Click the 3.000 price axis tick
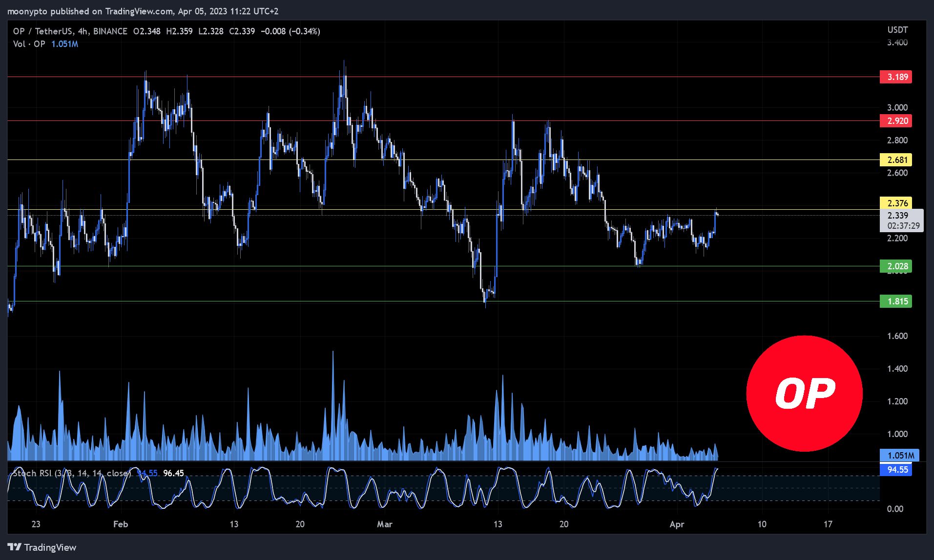Image resolution: width=934 pixels, height=560 pixels. point(897,108)
